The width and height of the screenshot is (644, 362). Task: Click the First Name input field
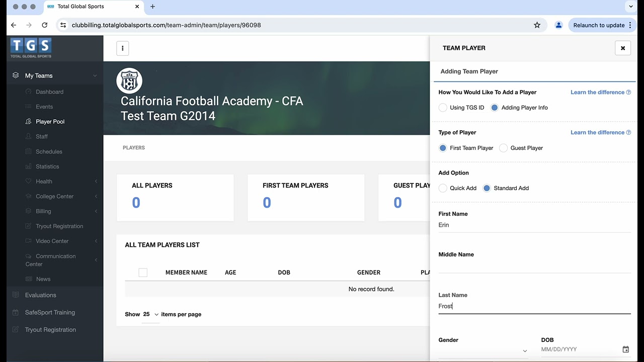coord(534,225)
